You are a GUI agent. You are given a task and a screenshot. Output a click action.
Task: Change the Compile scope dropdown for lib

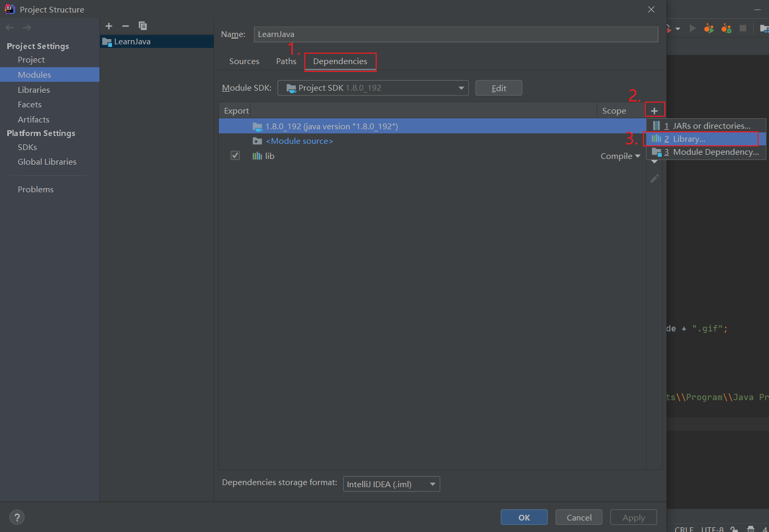621,156
